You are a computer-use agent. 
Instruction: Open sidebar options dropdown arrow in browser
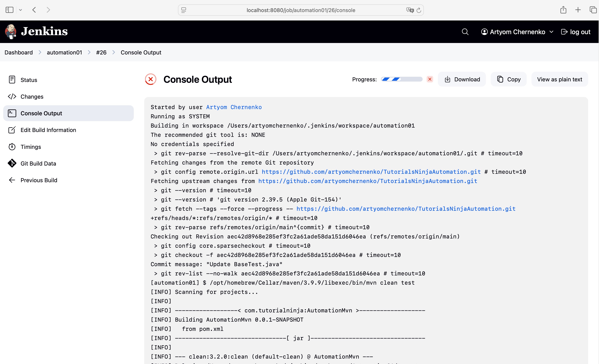tap(21, 10)
